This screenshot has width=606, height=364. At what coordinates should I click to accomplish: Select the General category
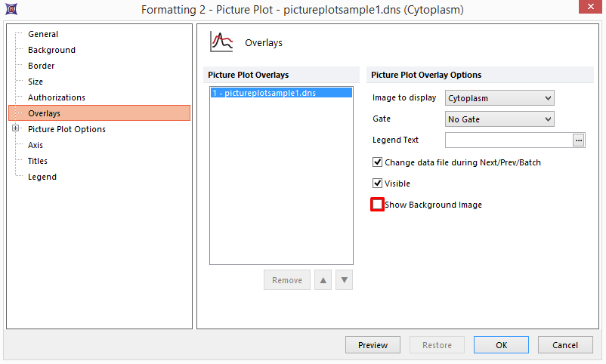[x=43, y=34]
